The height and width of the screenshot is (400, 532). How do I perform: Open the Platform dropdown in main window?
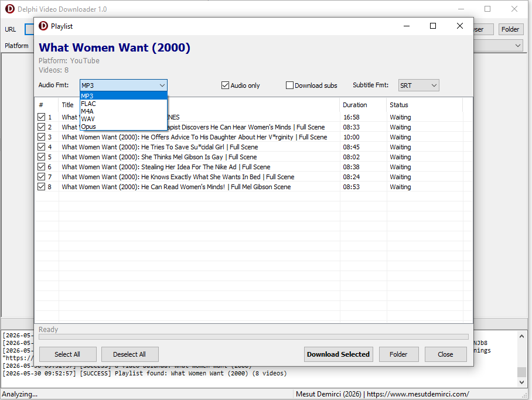[x=518, y=46]
